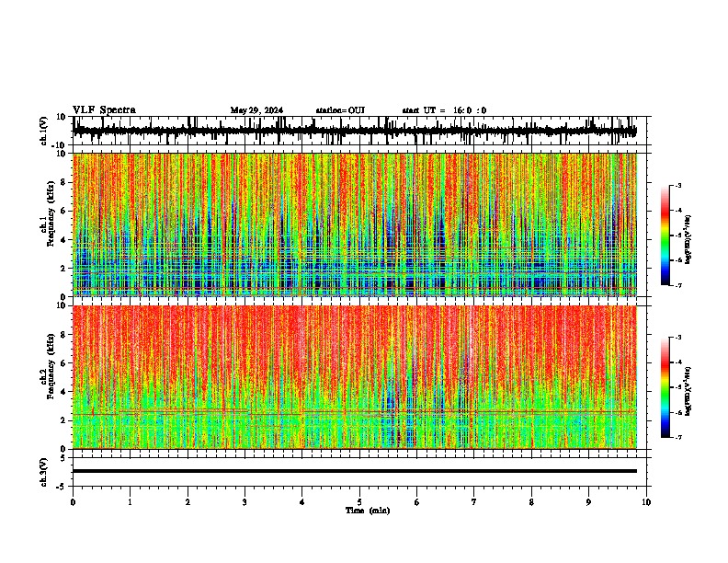The height and width of the screenshot is (563, 728).
Task: Click the "1" tick on the time axis
Action: pyautogui.click(x=130, y=502)
